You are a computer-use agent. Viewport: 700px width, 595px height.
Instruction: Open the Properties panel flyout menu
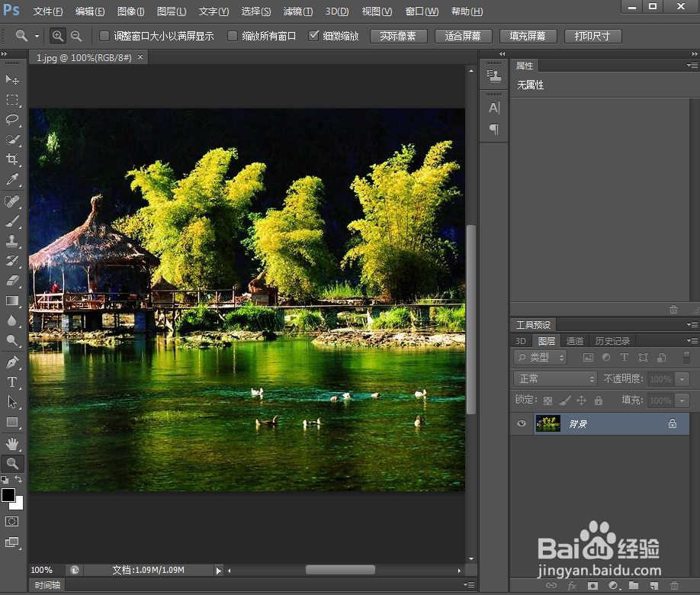(692, 65)
